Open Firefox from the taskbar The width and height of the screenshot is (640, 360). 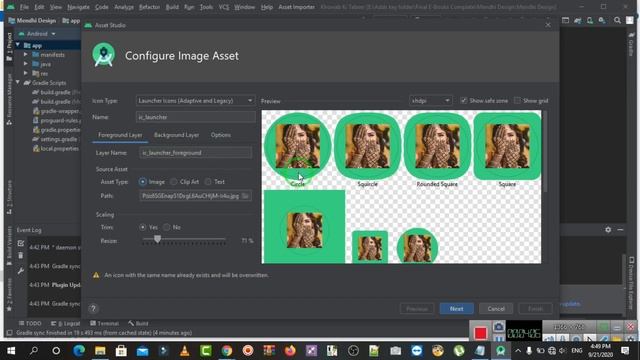290,351
